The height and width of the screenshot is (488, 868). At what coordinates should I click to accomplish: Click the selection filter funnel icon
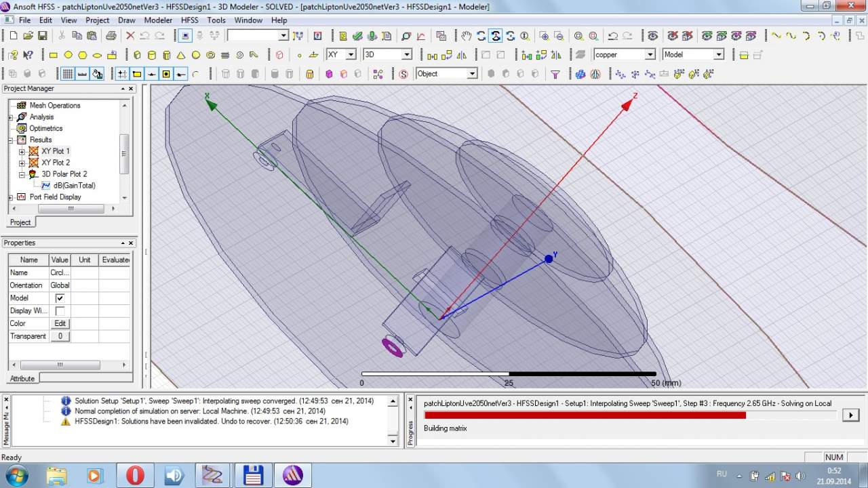tap(555, 74)
